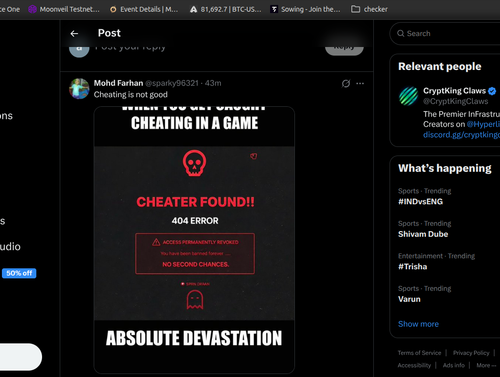Click the 'Cheating is not good' text

[x=131, y=95]
